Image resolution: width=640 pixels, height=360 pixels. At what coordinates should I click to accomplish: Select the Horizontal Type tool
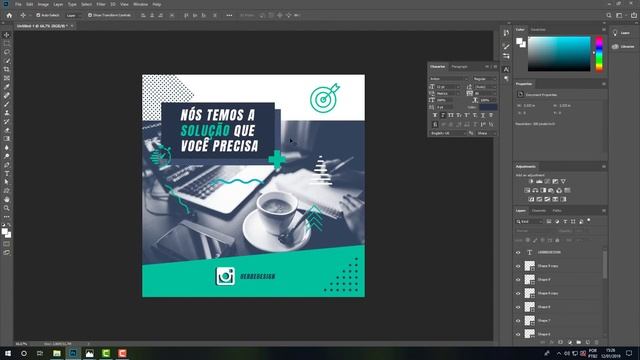(x=7, y=173)
